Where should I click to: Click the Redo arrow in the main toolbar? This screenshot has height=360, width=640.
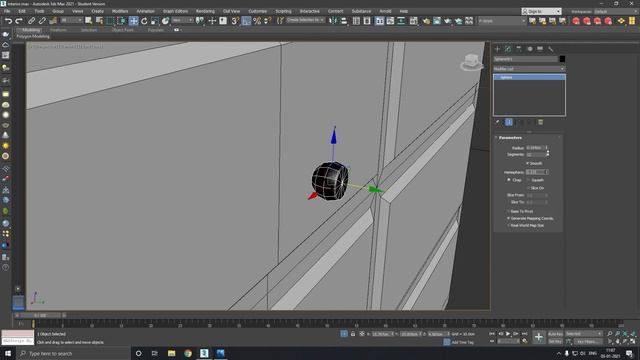click(19, 20)
